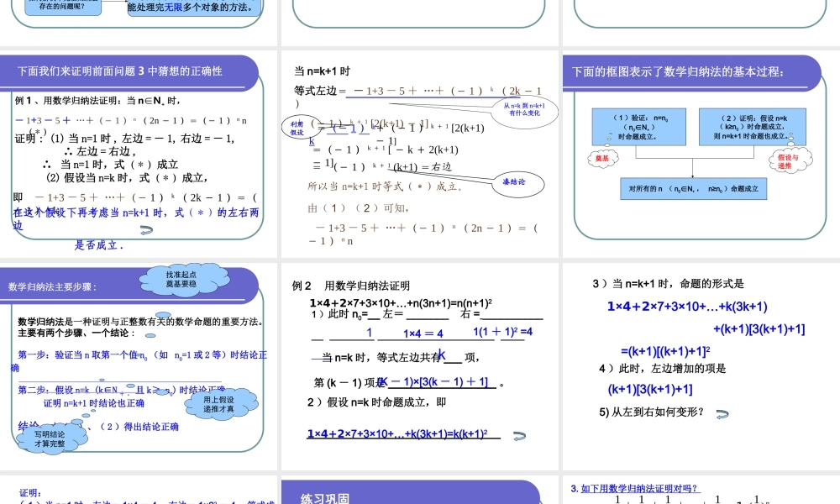
Task: Click the blue answer 1×4 = 4
Action: click(423, 333)
